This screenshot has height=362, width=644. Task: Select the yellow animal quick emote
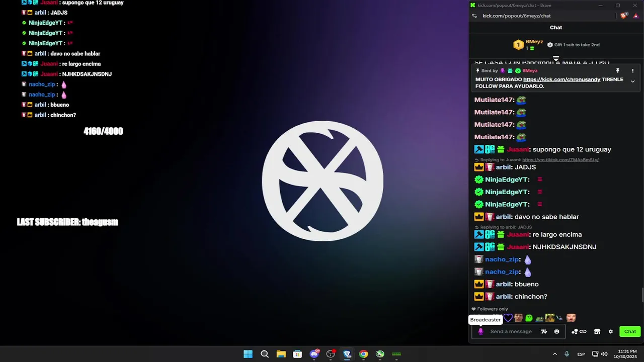[550, 318]
